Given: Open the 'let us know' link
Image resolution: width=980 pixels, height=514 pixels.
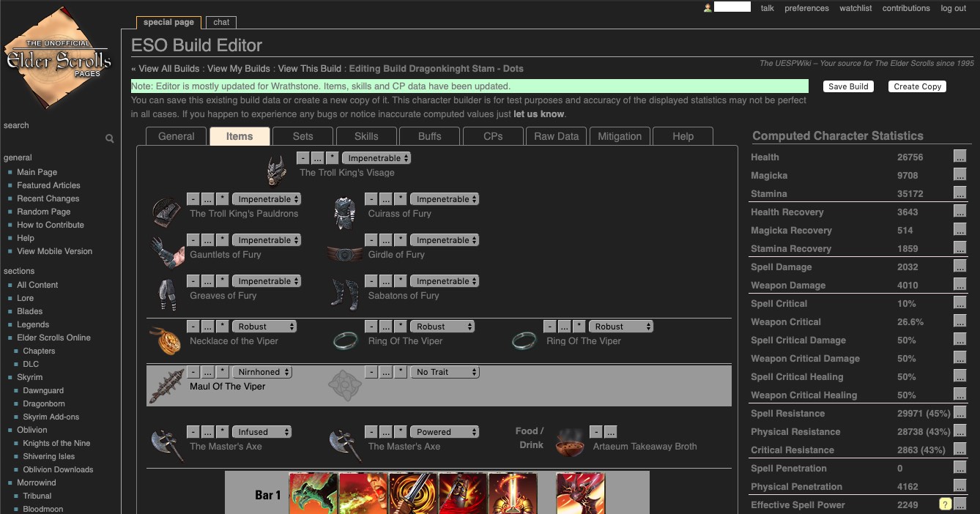Looking at the screenshot, I should pos(538,114).
